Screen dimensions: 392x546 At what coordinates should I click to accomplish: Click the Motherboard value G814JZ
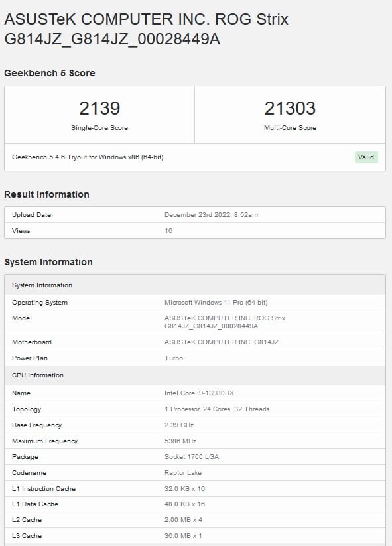(x=222, y=342)
